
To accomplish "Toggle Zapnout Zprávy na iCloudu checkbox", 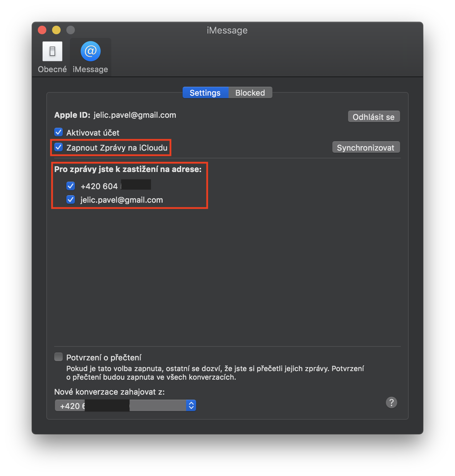I will (x=58, y=147).
